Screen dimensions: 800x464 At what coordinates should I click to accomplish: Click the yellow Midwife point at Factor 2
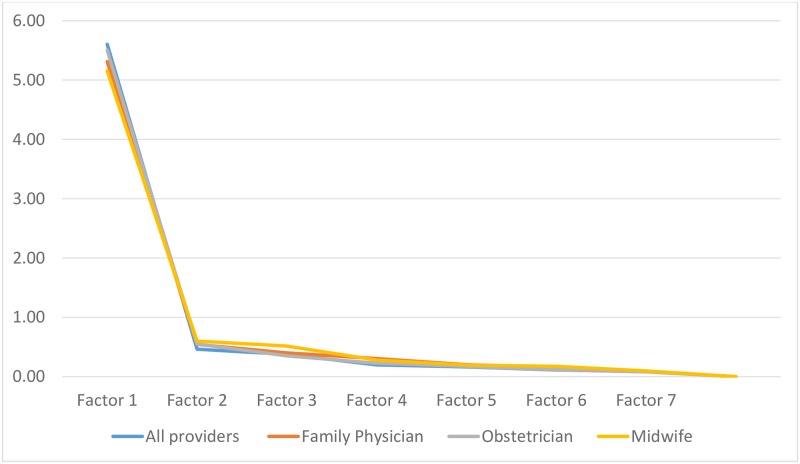click(197, 341)
